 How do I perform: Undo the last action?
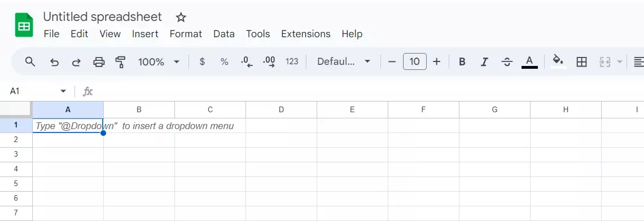click(x=54, y=62)
